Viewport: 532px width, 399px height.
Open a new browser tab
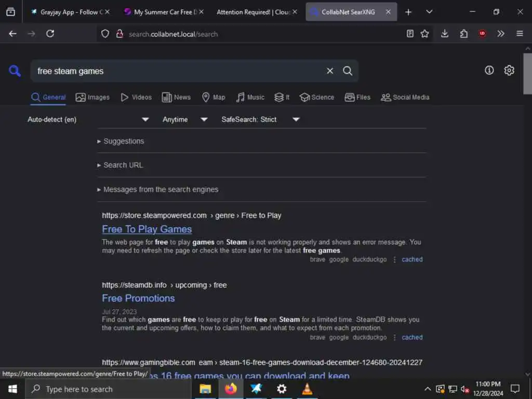coord(408,12)
